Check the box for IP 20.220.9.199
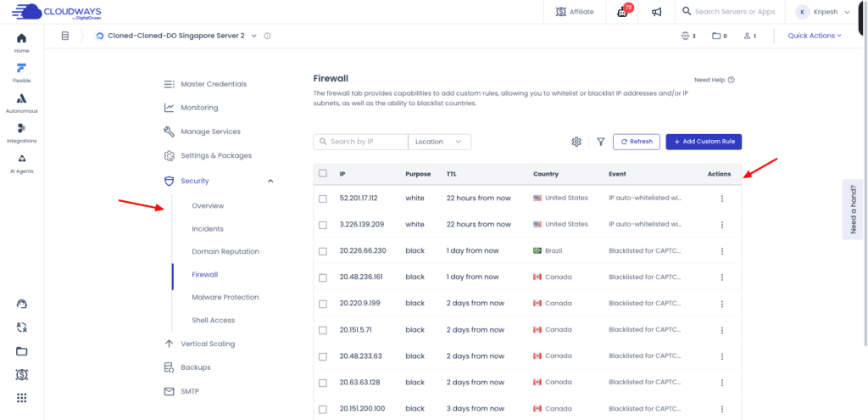 tap(323, 304)
